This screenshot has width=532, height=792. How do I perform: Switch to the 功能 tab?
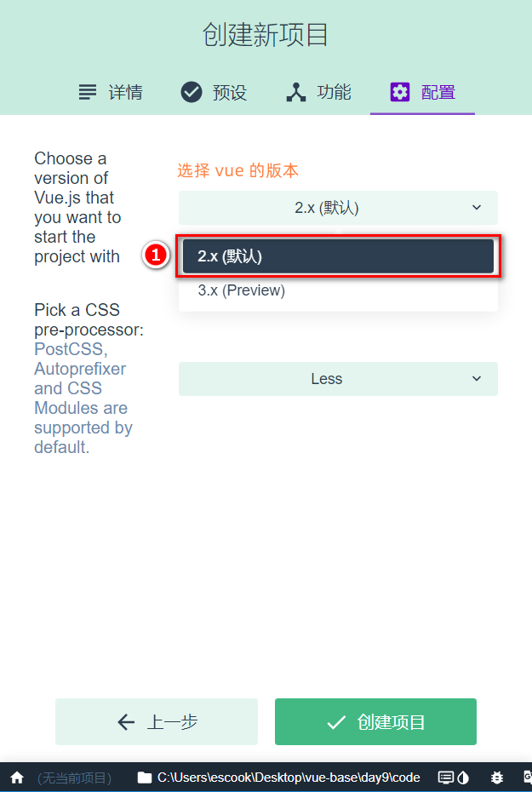tap(317, 91)
